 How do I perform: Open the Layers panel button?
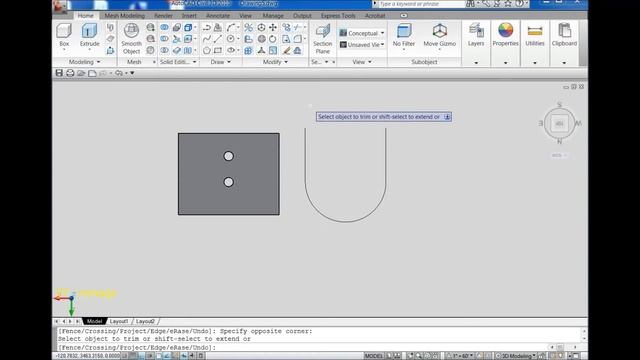[476, 35]
